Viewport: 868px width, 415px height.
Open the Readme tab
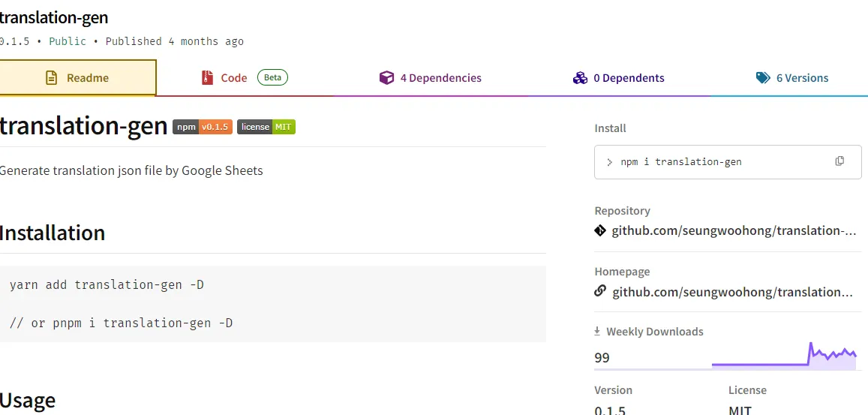coord(77,77)
